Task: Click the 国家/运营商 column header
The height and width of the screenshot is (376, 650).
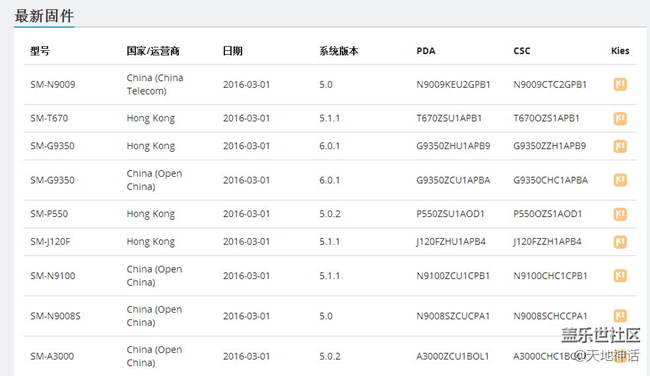Action: [x=153, y=51]
